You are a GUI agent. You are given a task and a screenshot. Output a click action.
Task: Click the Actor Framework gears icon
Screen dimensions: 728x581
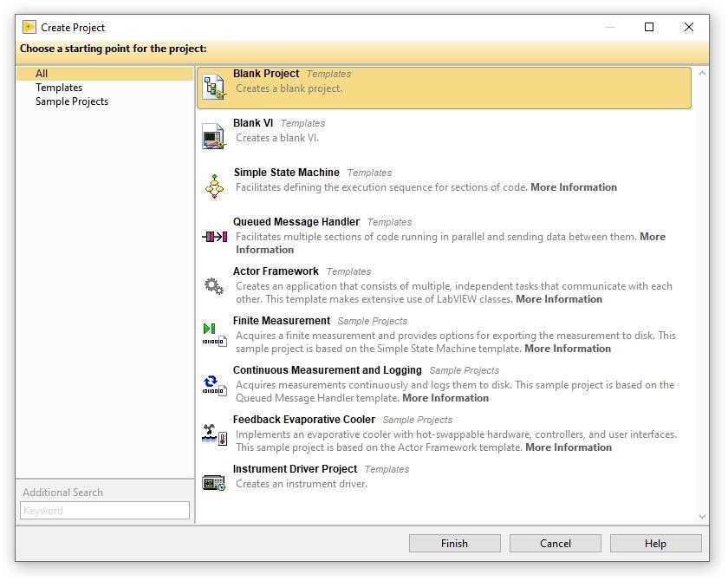(214, 285)
